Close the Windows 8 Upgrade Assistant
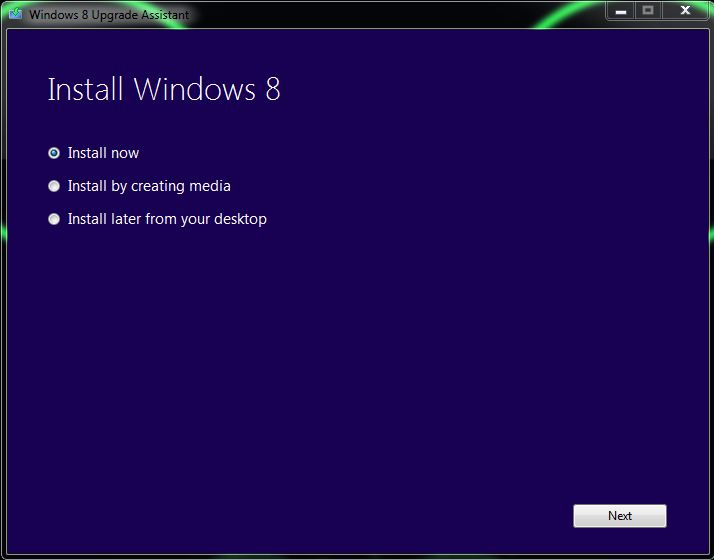 [x=685, y=10]
